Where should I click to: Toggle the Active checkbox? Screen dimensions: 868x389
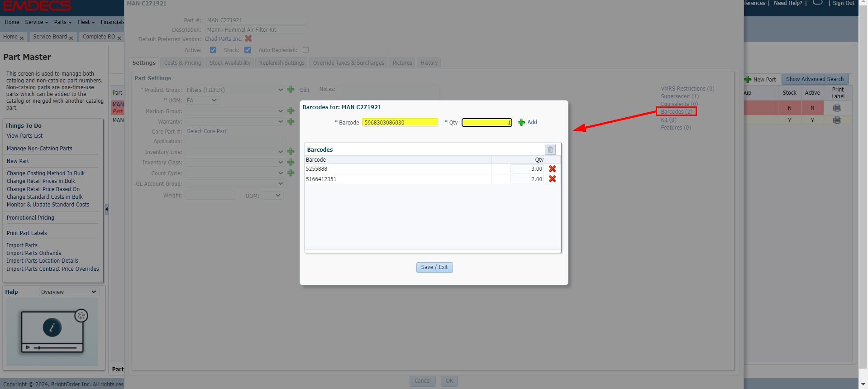[213, 50]
